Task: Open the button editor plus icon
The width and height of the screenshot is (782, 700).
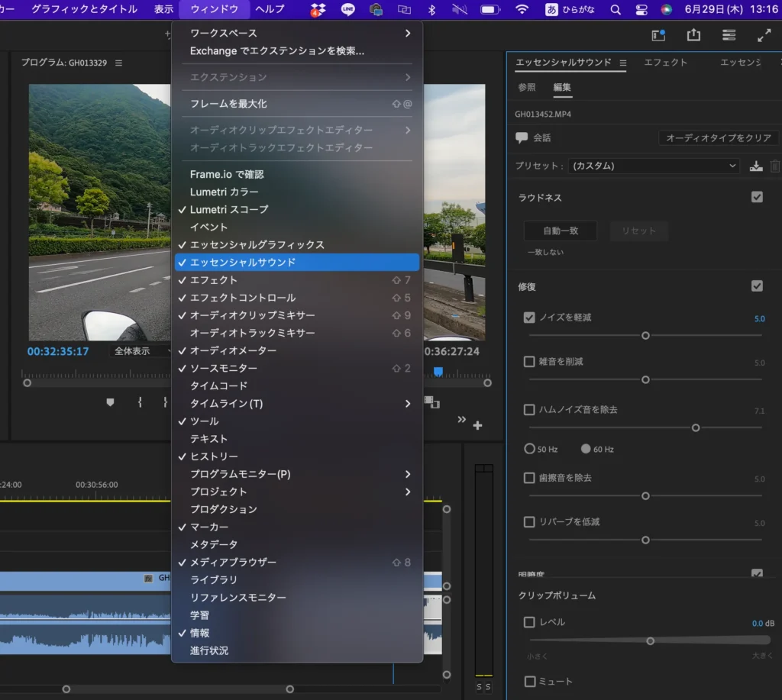Action: pyautogui.click(x=478, y=425)
